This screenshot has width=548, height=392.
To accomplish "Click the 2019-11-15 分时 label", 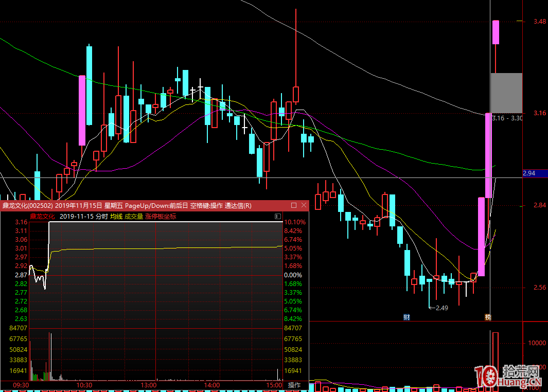I will click(x=83, y=217).
